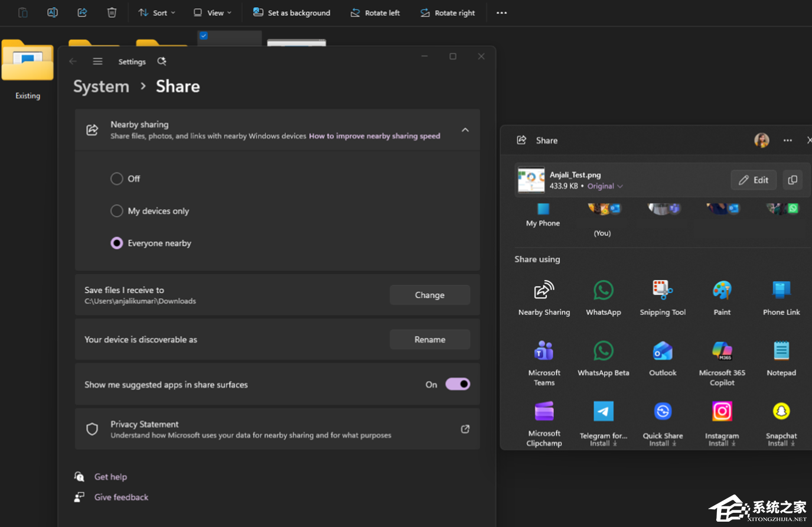The height and width of the screenshot is (527, 812).
Task: Select the (You) contact
Action: point(602,219)
